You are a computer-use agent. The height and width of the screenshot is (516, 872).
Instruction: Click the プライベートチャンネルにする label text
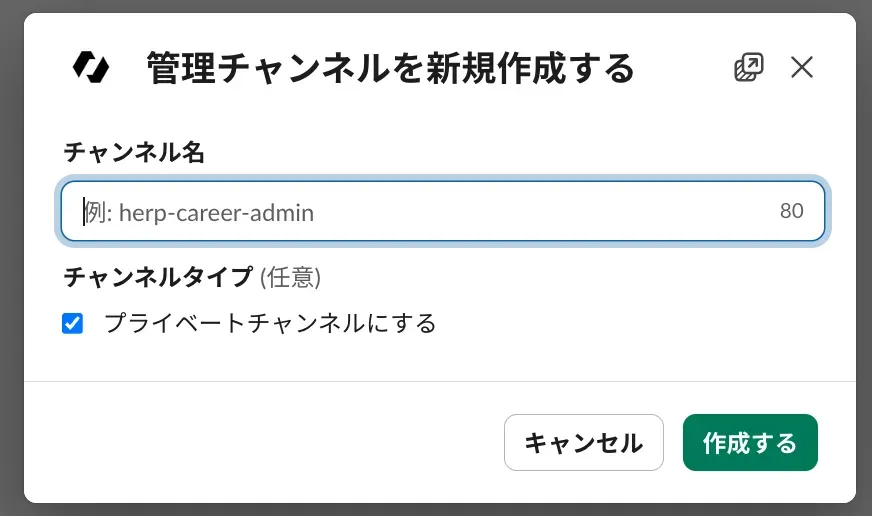pos(270,323)
